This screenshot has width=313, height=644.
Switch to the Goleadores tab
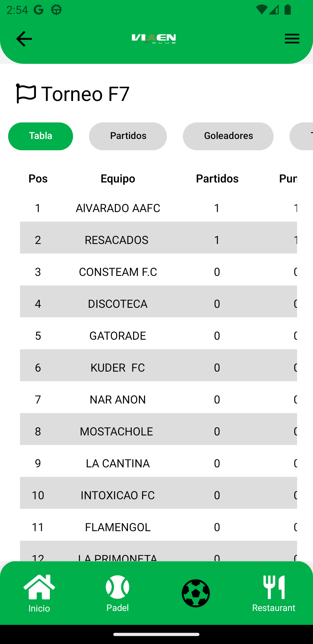tap(228, 136)
